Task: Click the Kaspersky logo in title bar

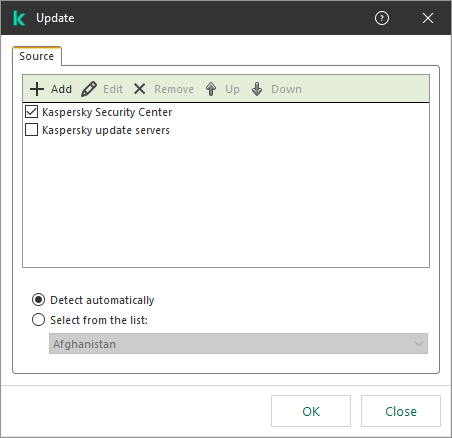Action: [x=19, y=18]
